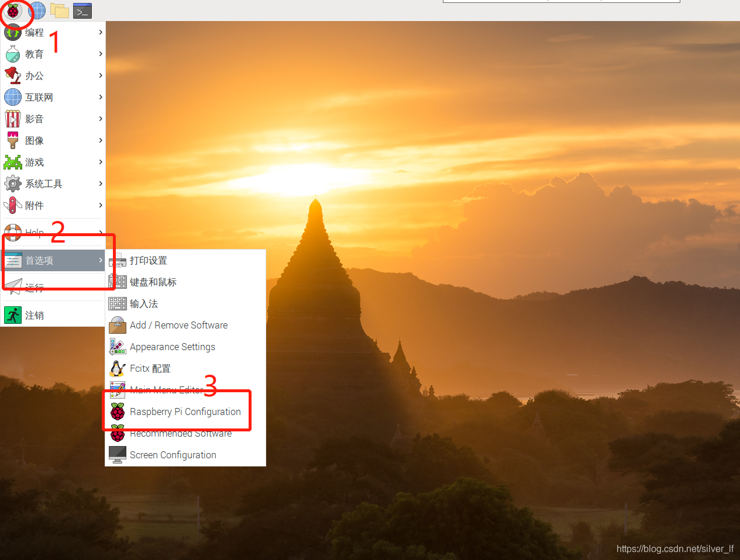Select the 游戏 games menu label
Viewport: 740px width, 560px height.
pos(35,162)
